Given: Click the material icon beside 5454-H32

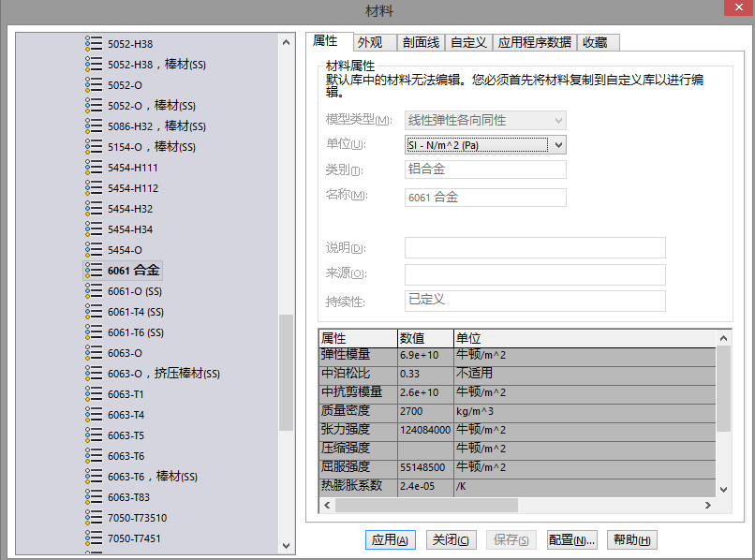Looking at the screenshot, I should [x=94, y=209].
